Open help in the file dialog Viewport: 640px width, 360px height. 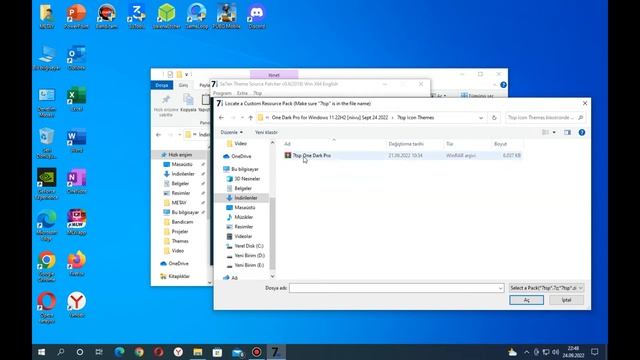point(582,132)
